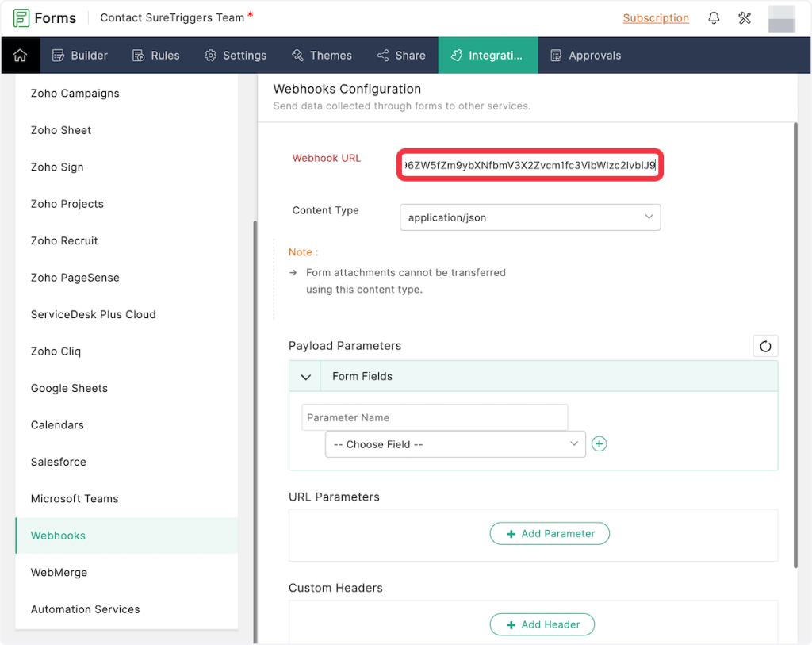This screenshot has width=812, height=645.
Task: Click the Zoho Forms logo icon
Action: [x=21, y=18]
